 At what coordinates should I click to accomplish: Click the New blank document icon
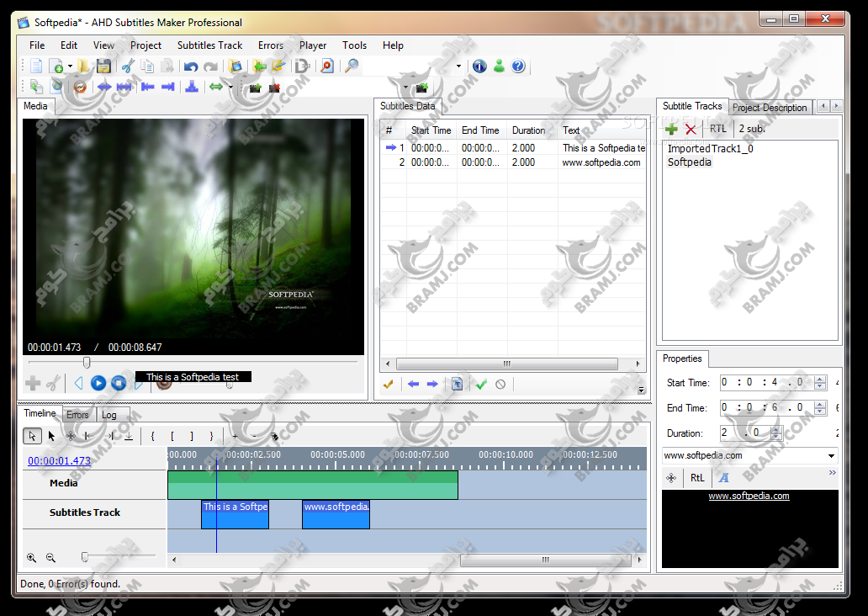tap(36, 66)
